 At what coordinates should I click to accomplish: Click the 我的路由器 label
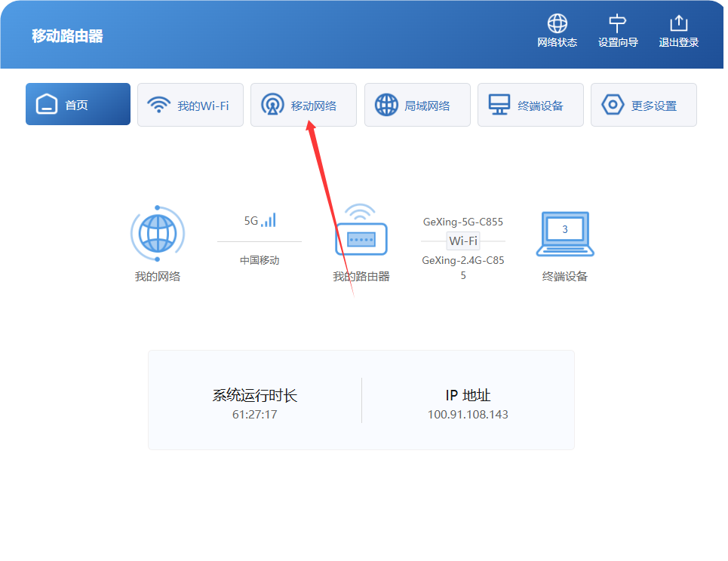pos(361,277)
